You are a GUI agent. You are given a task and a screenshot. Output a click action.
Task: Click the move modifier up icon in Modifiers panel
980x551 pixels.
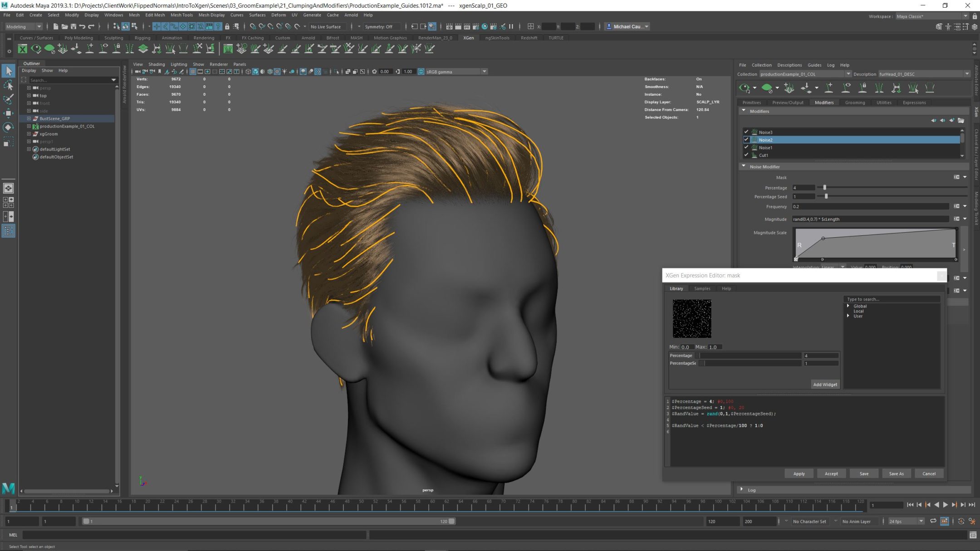coord(934,120)
